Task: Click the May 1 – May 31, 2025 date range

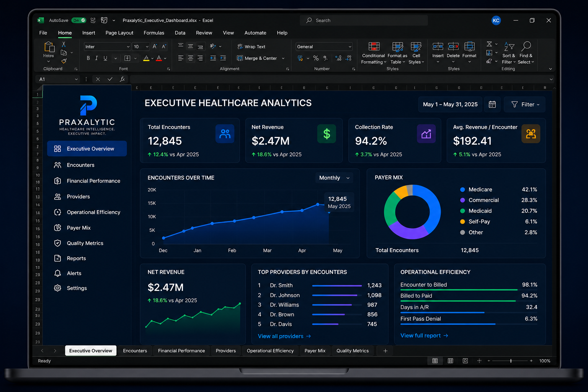Action: click(450, 105)
